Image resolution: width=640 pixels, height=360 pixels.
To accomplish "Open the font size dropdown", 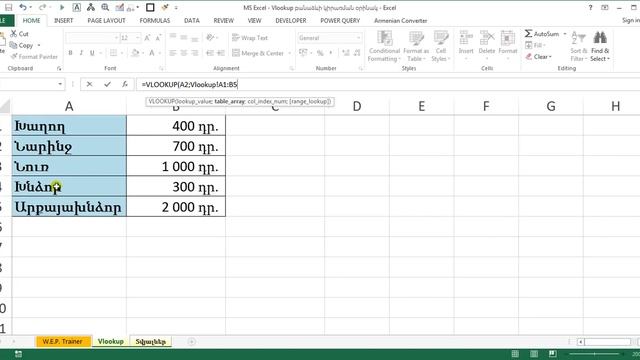I will (x=138, y=38).
